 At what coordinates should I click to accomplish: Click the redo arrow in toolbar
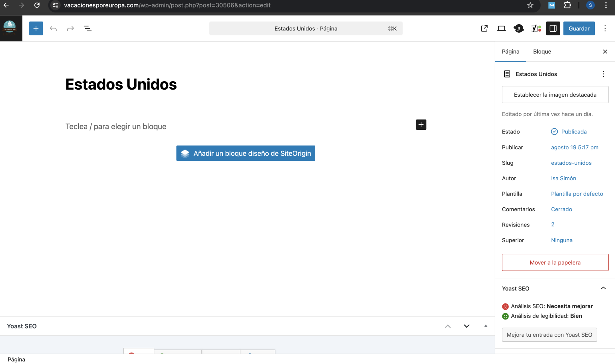pos(70,28)
